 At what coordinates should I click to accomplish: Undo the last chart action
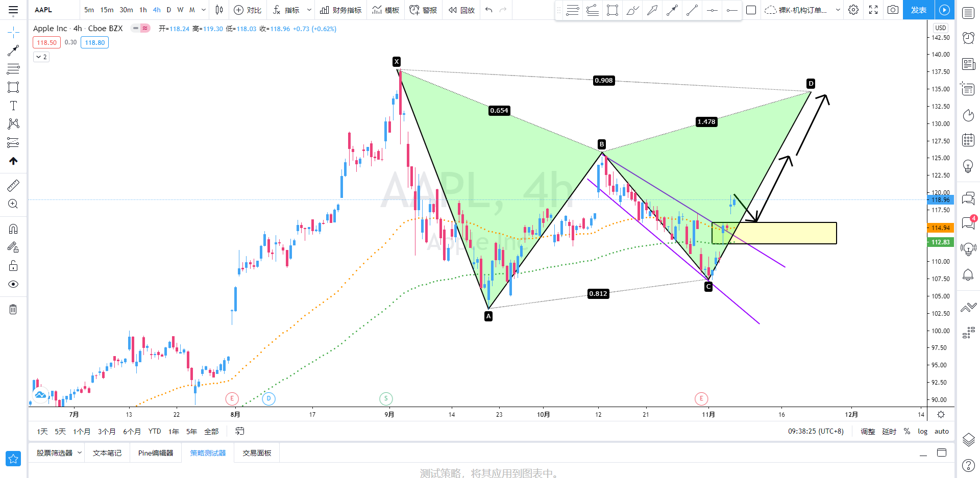coord(488,10)
